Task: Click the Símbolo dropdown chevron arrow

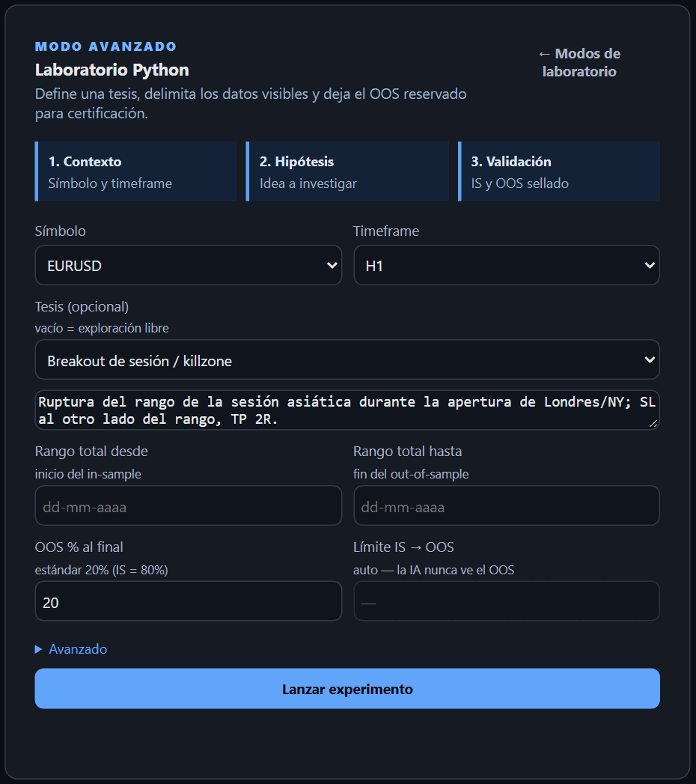Action: (x=332, y=266)
